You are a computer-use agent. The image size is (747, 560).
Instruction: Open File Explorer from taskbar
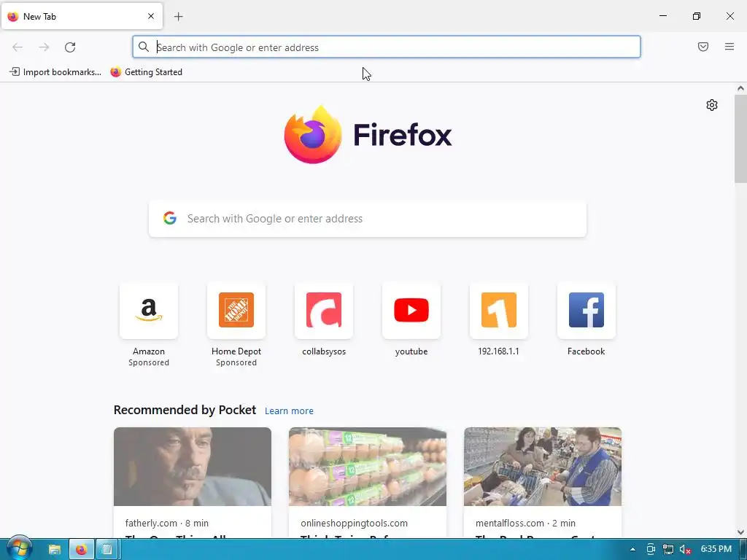[55, 550]
